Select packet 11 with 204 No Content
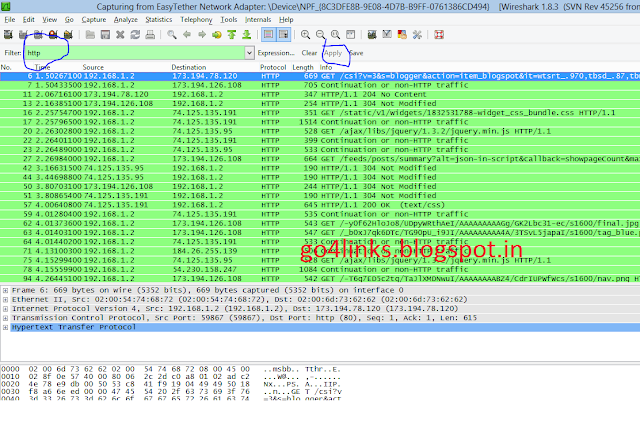The image size is (640, 432). (320, 94)
